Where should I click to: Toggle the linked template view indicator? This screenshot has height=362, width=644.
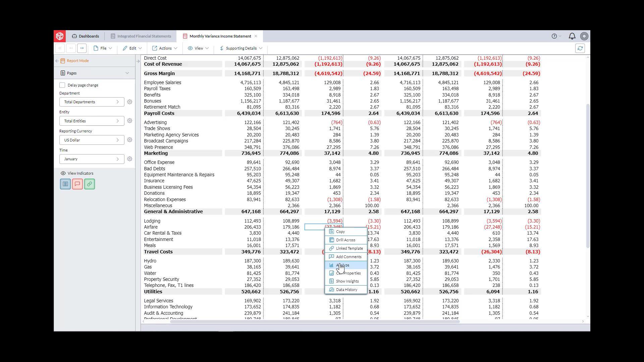(89, 184)
